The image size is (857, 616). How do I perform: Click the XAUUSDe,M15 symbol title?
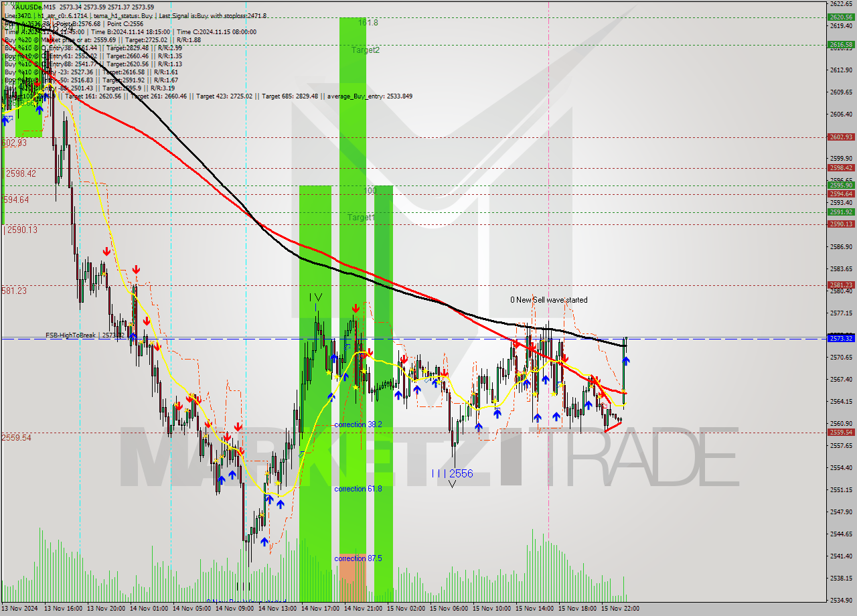coord(32,7)
